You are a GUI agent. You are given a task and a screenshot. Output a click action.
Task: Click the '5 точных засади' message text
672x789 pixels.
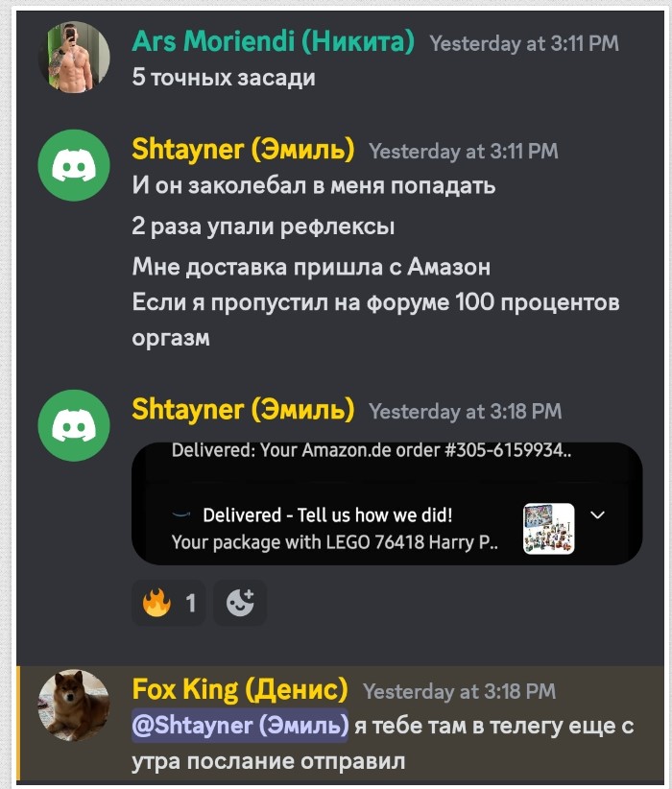coord(224,78)
